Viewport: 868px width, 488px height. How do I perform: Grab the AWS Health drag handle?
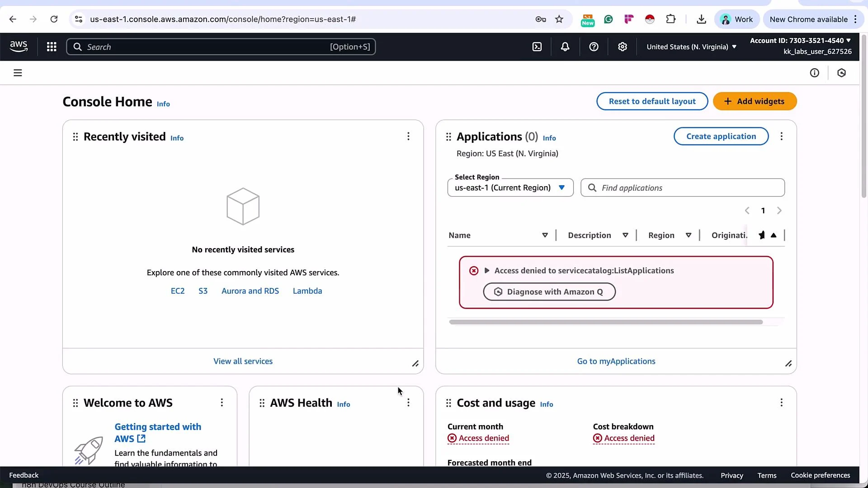262,403
